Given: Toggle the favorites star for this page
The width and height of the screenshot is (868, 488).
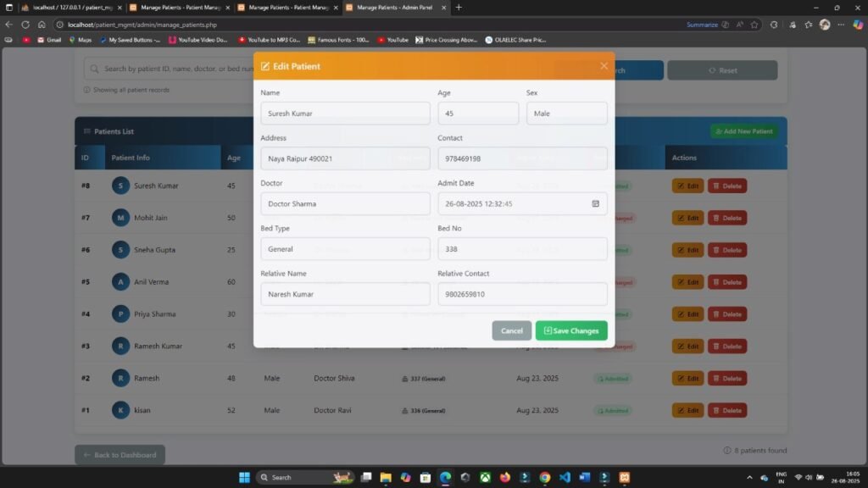Looking at the screenshot, I should click(754, 25).
